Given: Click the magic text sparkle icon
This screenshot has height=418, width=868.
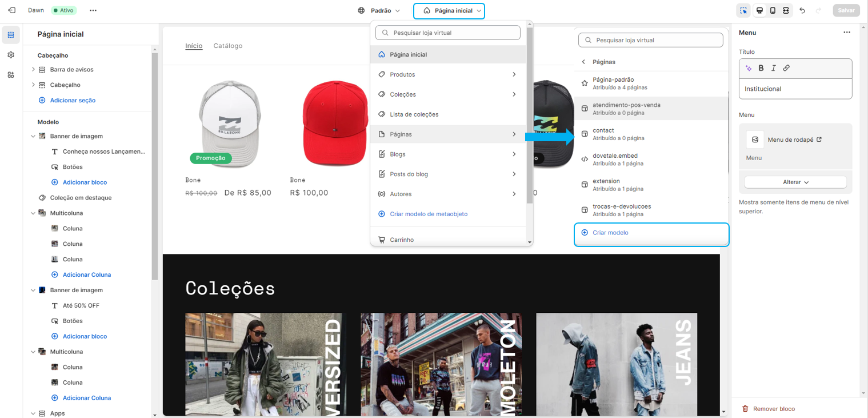Looking at the screenshot, I should [749, 68].
